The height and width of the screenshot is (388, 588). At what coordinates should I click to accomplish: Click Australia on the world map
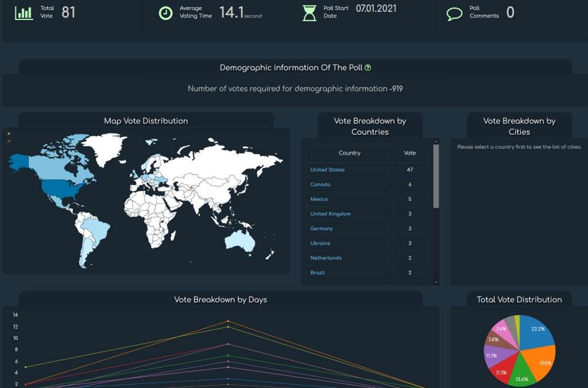241,239
